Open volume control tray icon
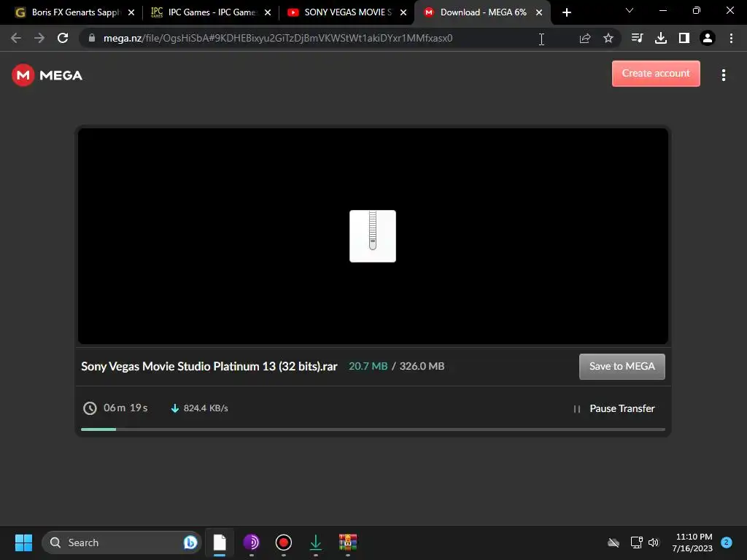The width and height of the screenshot is (747, 560). click(x=653, y=542)
